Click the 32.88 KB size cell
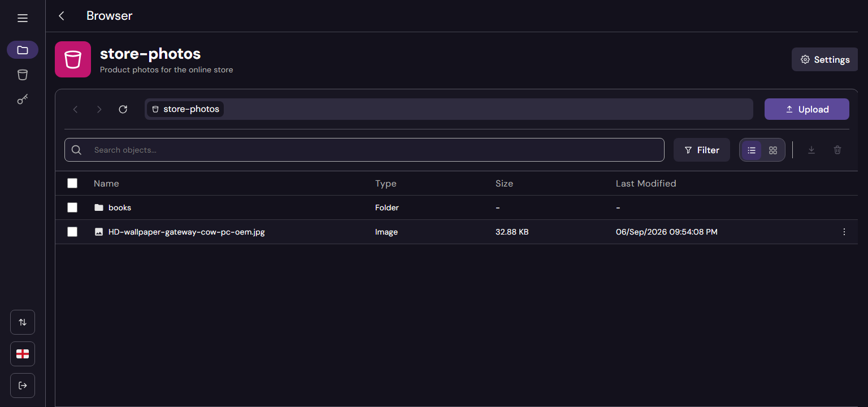This screenshot has width=868, height=407. [x=512, y=232]
